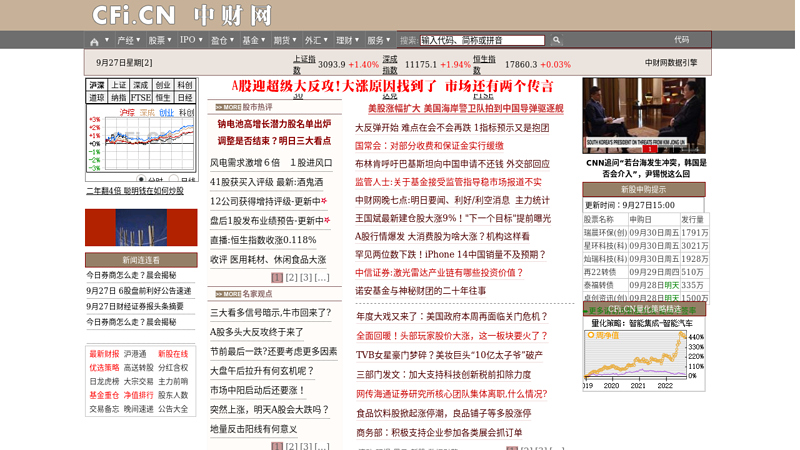Viewport: 800px width, 450px height.
Task: Open the 净值排行 quick link
Action: (138, 395)
